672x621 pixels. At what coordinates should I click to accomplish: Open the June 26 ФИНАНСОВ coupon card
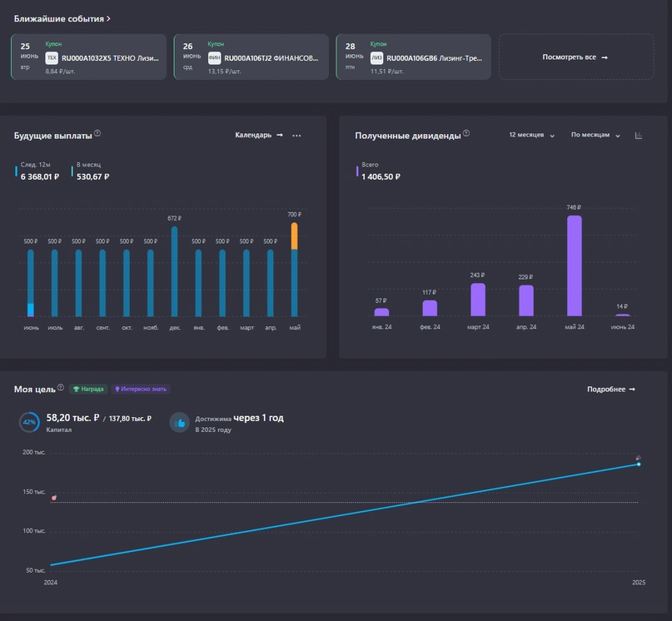(x=251, y=57)
